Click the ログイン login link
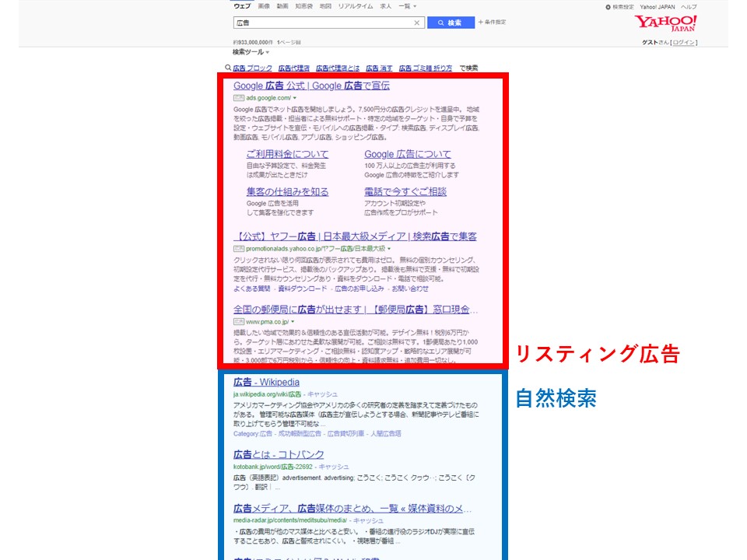Image resolution: width=747 pixels, height=560 pixels. point(684,42)
